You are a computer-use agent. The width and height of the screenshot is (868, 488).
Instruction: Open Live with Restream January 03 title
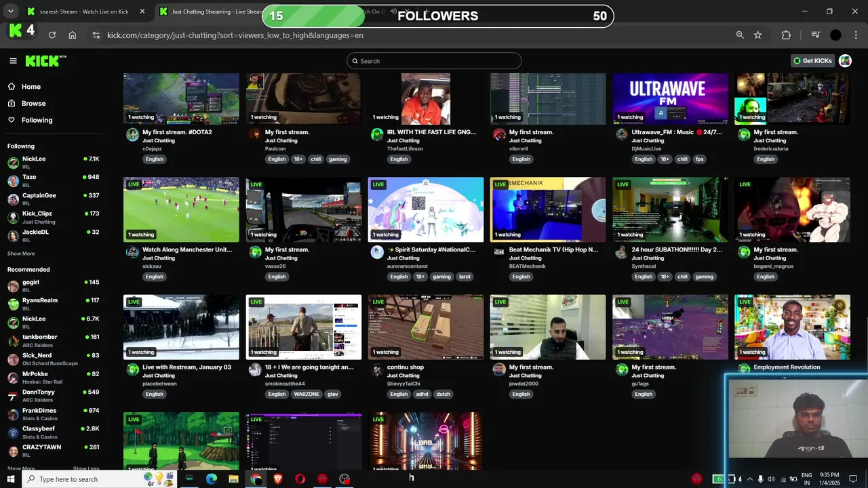click(186, 367)
